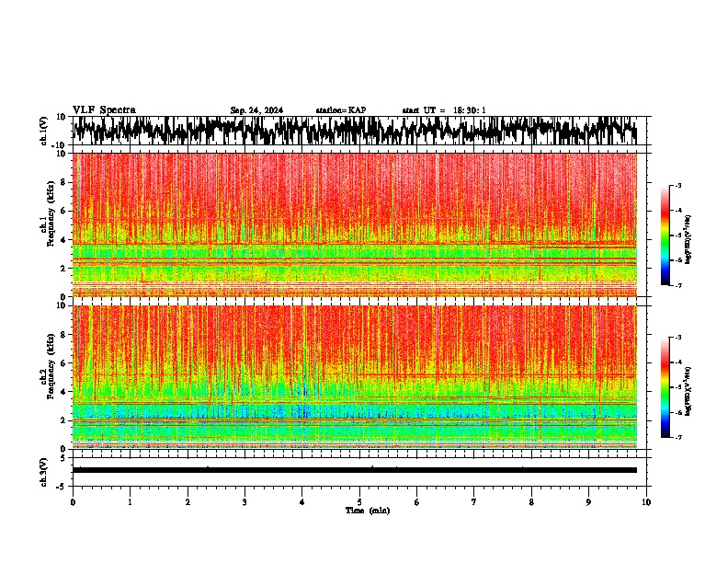This screenshot has height=563, width=728.
Task: Click the 'station=KAP' label
Action: point(341,110)
